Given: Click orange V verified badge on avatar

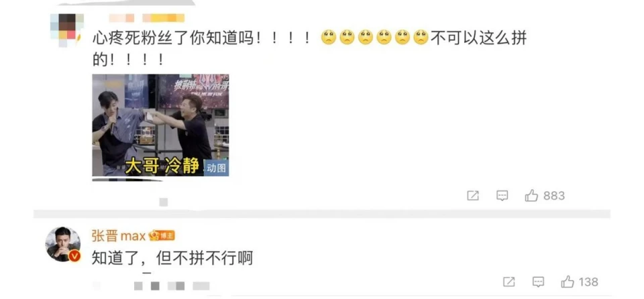Looking at the screenshot, I should click(x=74, y=256).
